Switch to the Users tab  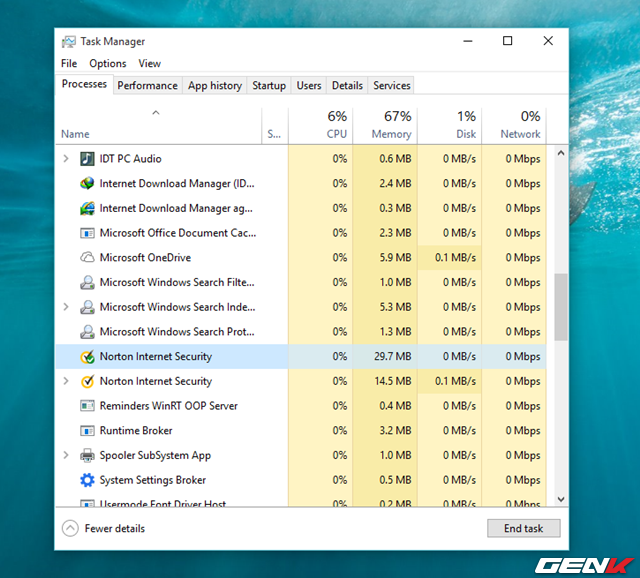pyautogui.click(x=309, y=85)
